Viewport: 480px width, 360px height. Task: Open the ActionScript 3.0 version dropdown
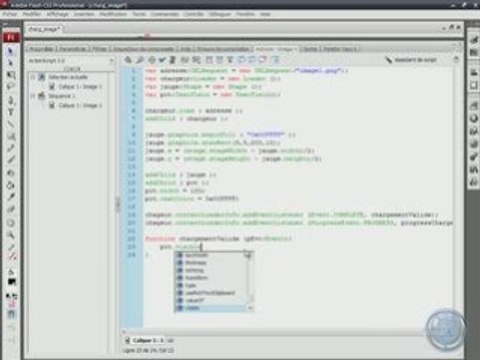pyautogui.click(x=71, y=61)
